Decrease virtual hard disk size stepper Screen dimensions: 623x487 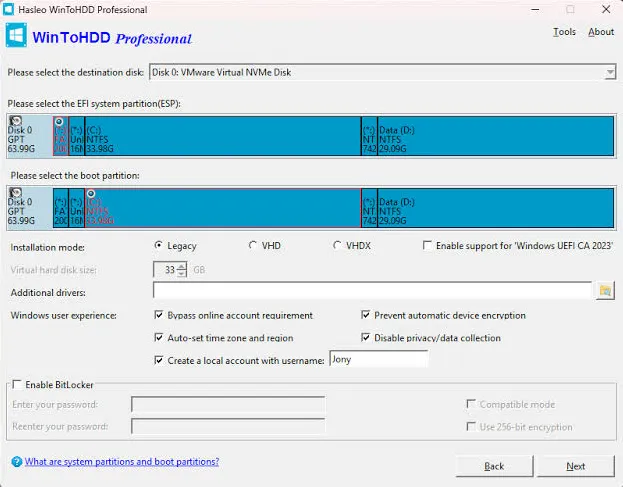click(182, 273)
